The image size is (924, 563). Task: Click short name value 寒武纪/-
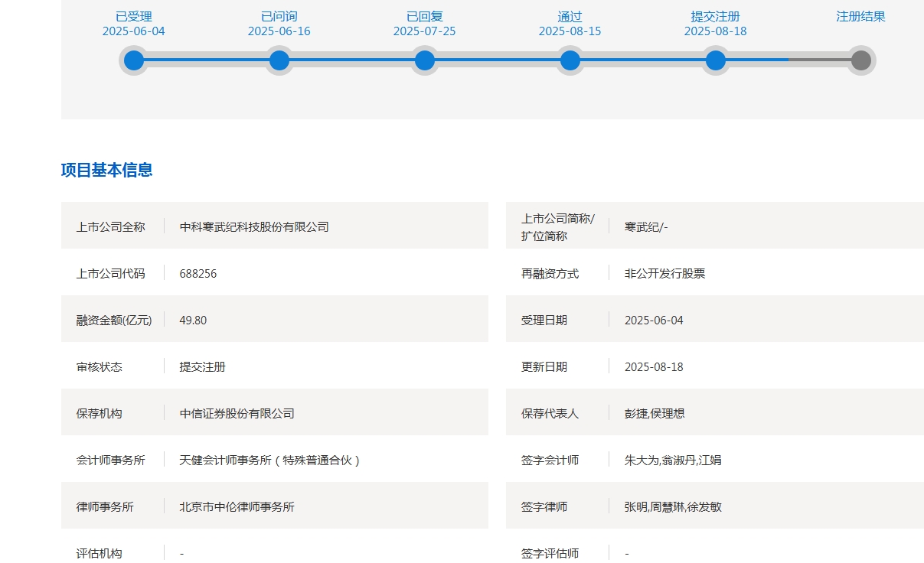(646, 226)
